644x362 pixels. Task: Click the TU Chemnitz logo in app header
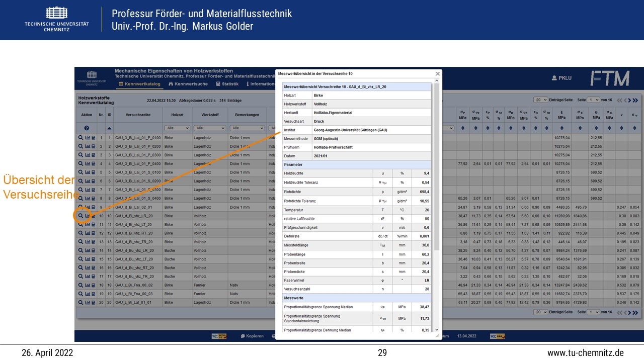click(92, 77)
